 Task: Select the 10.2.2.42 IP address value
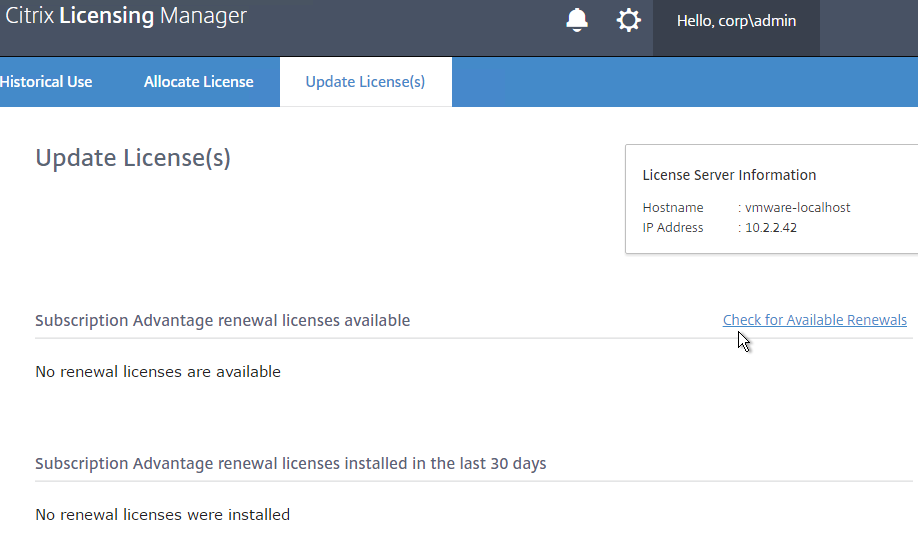tap(770, 228)
